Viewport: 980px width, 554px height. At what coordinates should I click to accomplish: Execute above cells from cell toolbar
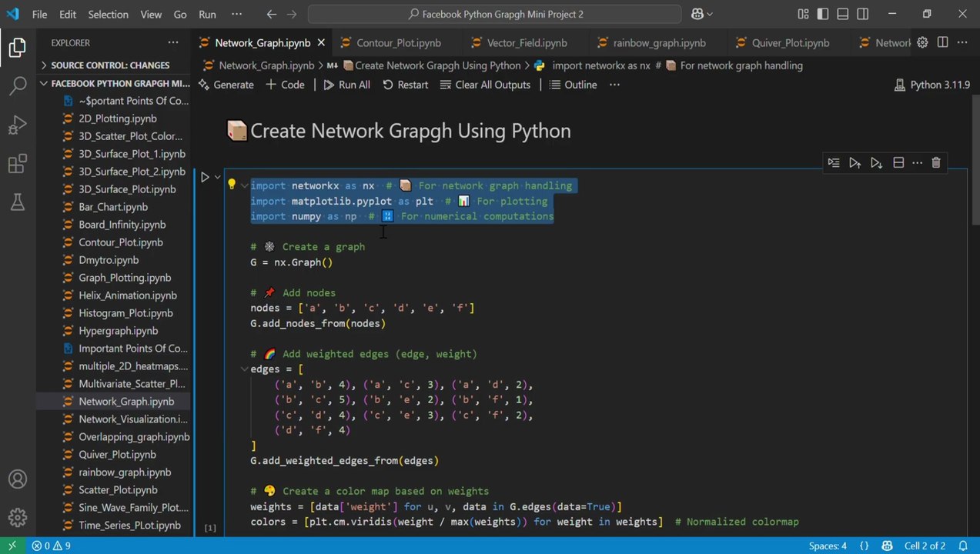[x=855, y=162]
